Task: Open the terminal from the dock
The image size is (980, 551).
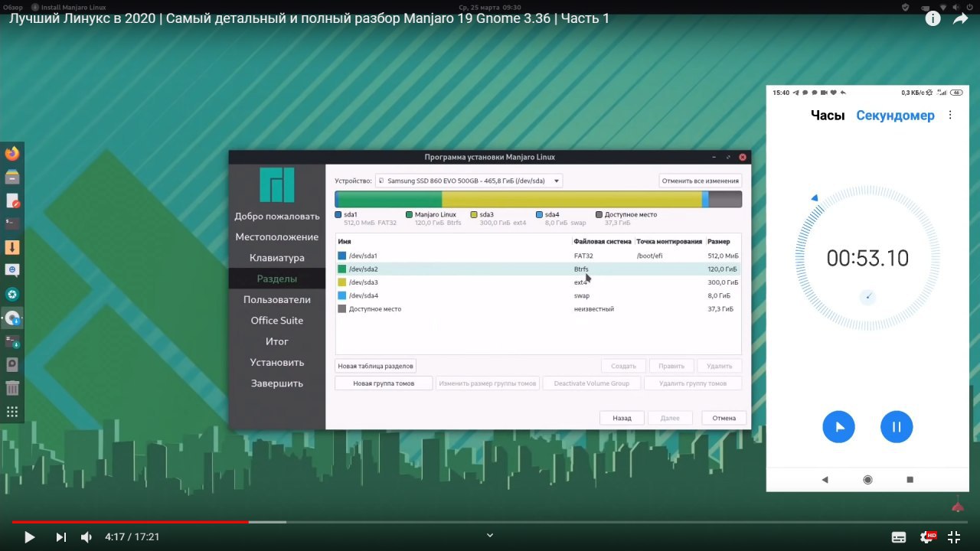Action: click(12, 224)
